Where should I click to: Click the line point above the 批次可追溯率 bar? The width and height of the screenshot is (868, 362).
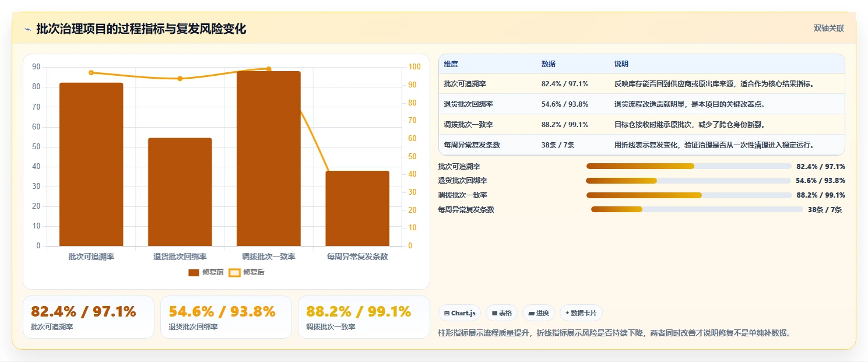click(x=92, y=73)
